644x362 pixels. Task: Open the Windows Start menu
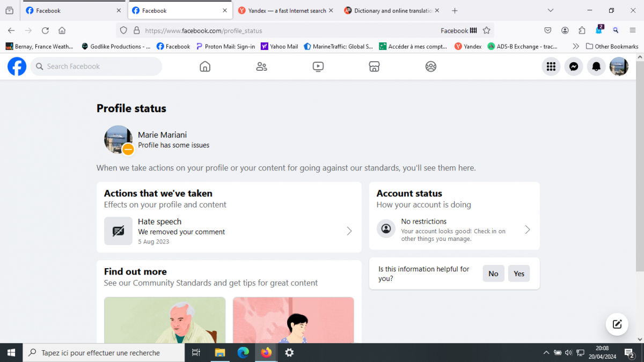(11, 353)
